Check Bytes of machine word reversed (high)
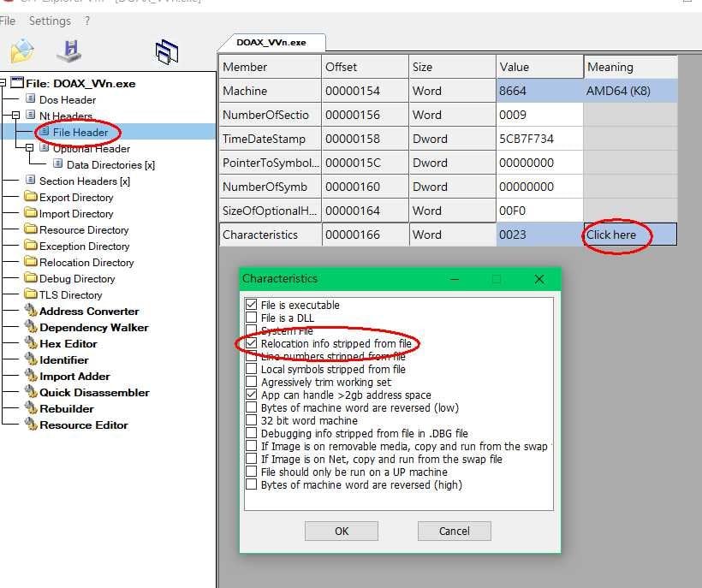 [251, 484]
